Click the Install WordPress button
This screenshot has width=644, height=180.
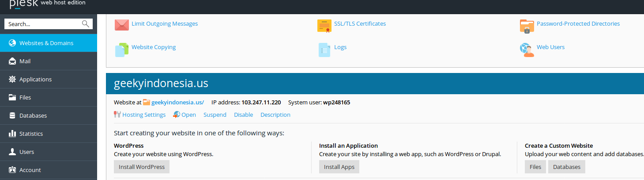click(x=142, y=167)
